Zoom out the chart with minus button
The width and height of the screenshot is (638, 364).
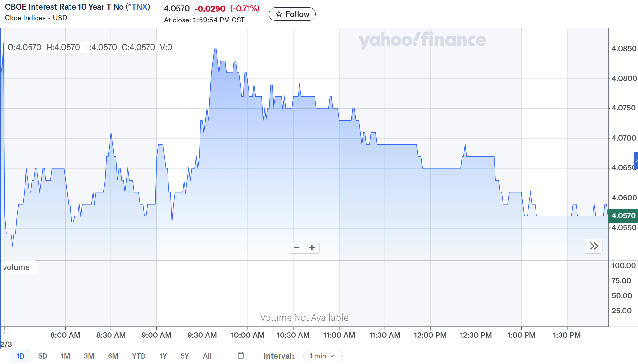297,247
